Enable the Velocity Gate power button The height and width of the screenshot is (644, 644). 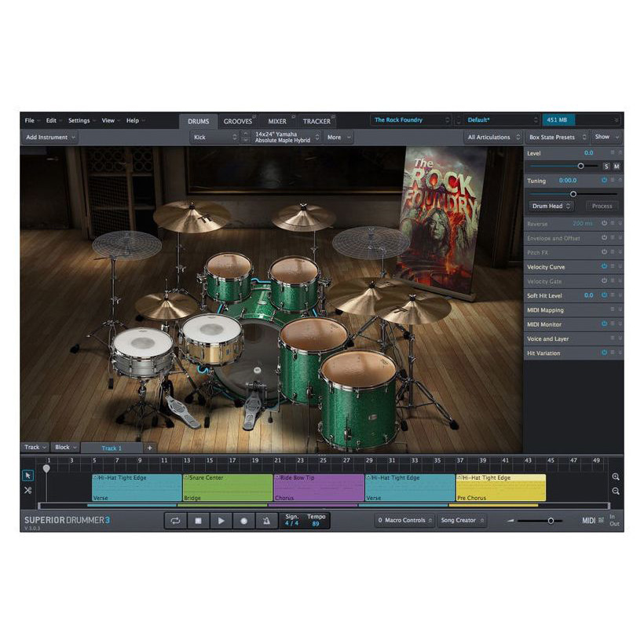(604, 281)
